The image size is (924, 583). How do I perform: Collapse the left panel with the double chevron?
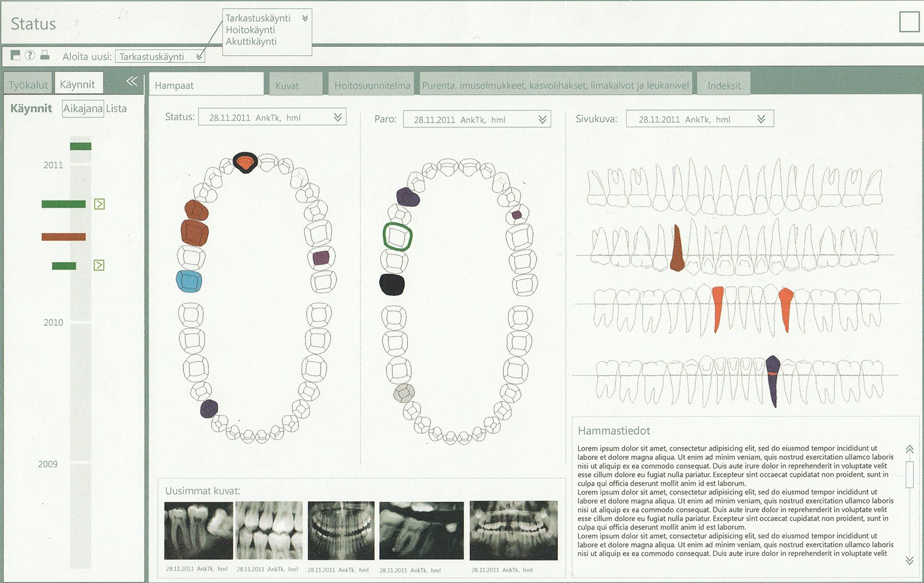point(132,81)
